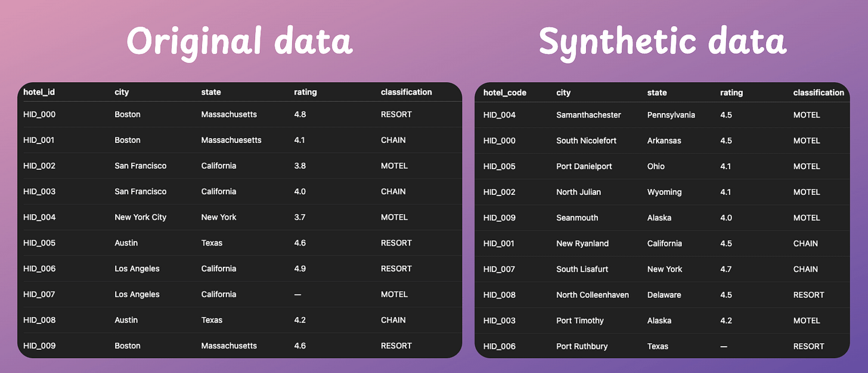Click the misspelled Massachuesetts state cell
This screenshot has height=373, width=868.
(231, 140)
